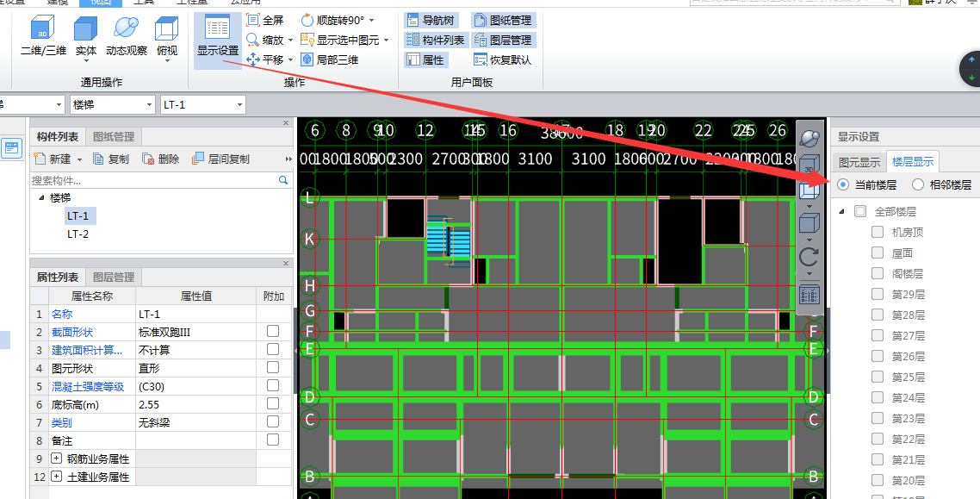
Task: Check the 第25层 floor checkbox
Action: pyautogui.click(x=878, y=377)
